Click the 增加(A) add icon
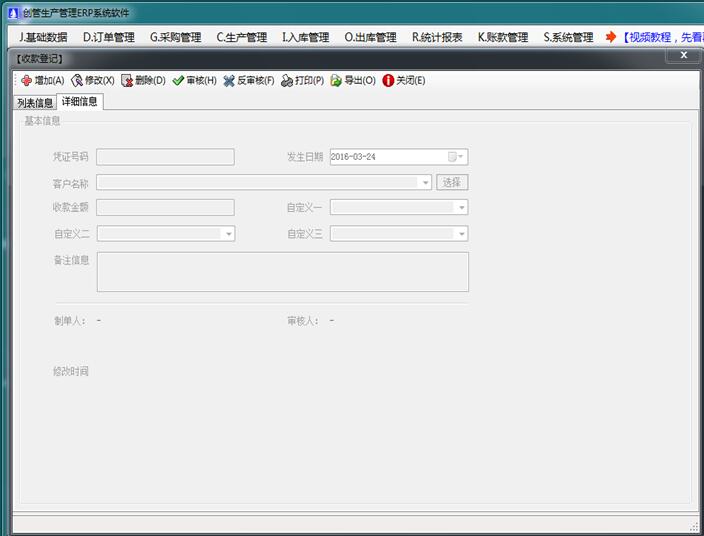Viewport: 704px width, 536px height. (x=25, y=80)
